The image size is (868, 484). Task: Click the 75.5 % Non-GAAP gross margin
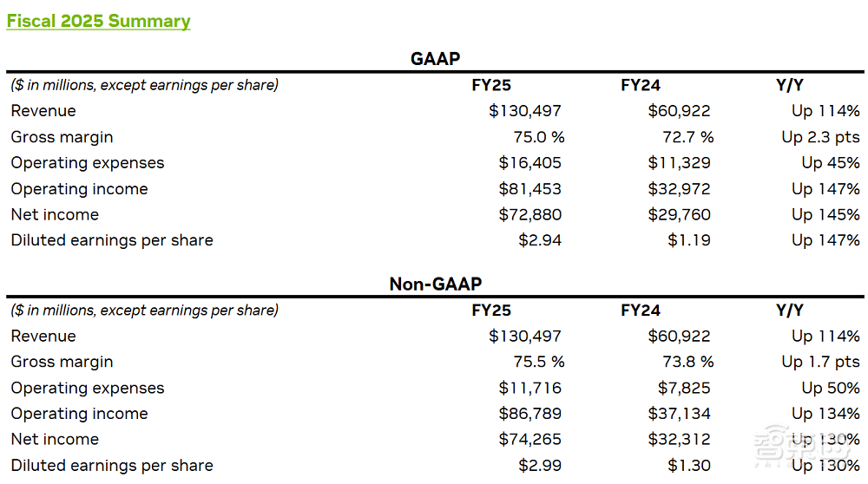tap(538, 362)
